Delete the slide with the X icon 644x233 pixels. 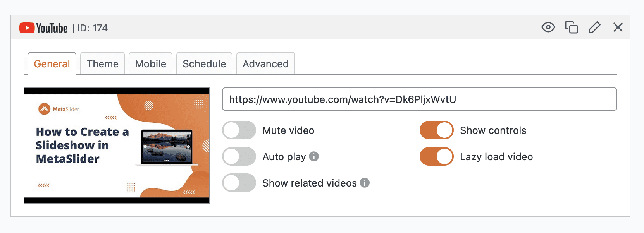click(x=618, y=27)
